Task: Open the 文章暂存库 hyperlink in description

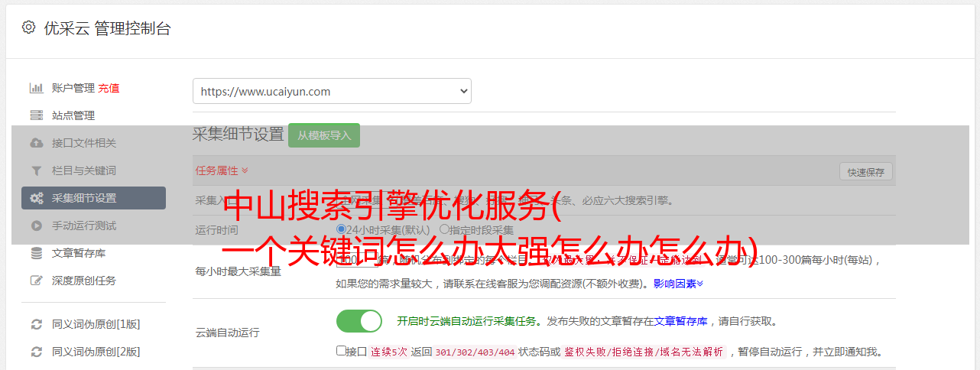Action: coord(680,321)
